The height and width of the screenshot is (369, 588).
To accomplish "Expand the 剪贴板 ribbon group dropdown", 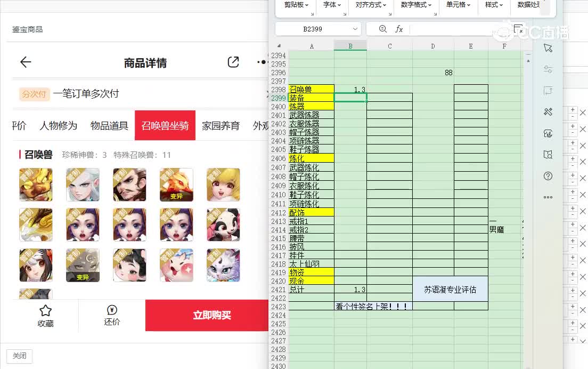I will pos(296,5).
